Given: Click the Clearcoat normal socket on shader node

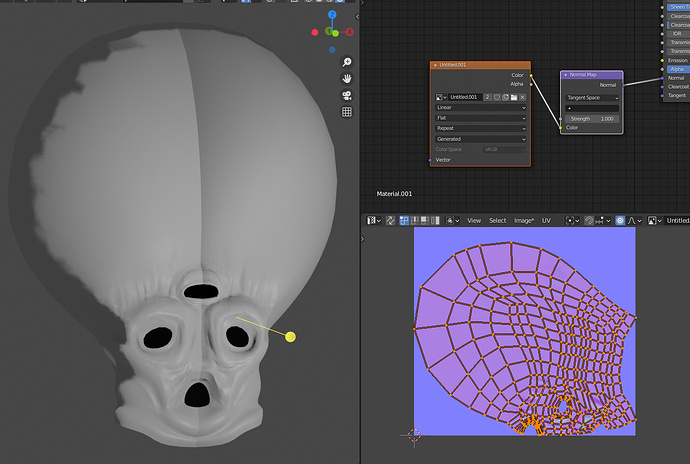Looking at the screenshot, I should (x=662, y=87).
